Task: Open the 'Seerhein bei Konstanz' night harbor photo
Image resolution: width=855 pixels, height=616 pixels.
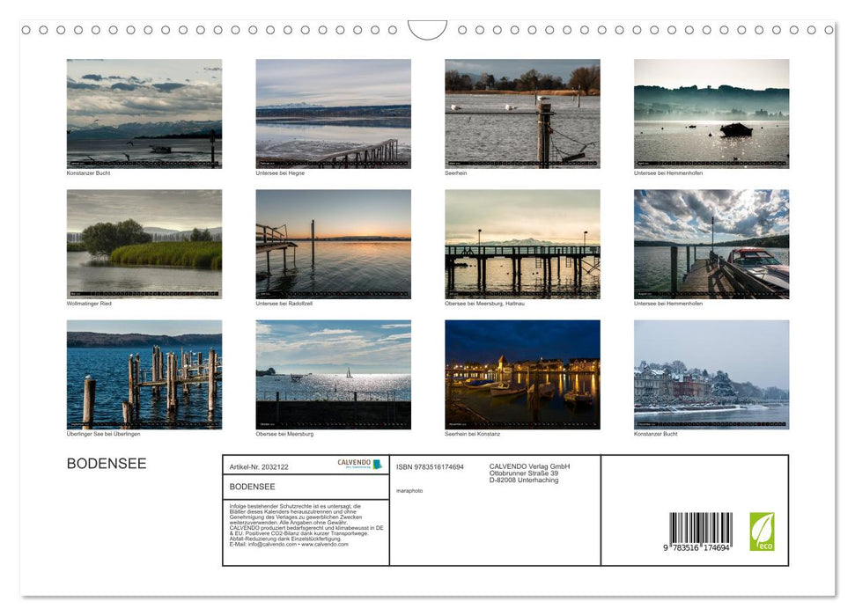Action: point(522,373)
